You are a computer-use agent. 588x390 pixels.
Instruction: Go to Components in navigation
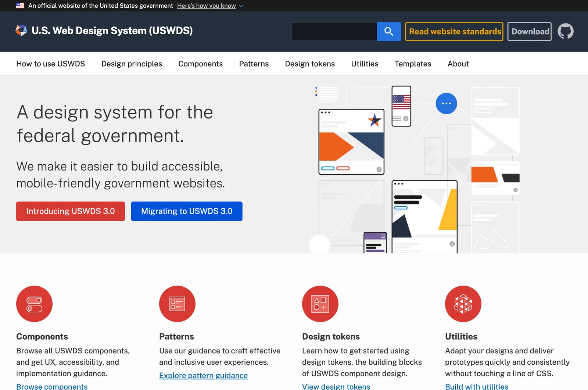pyautogui.click(x=201, y=64)
